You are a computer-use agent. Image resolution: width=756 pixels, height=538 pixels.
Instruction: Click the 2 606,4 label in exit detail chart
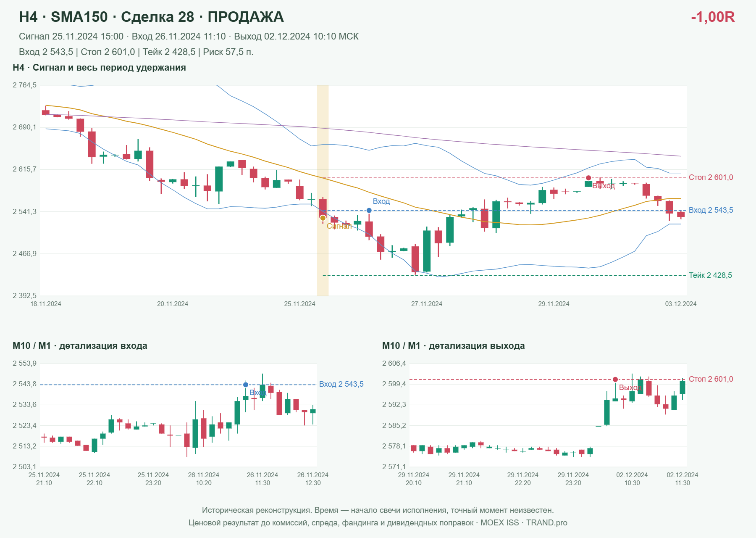point(394,364)
